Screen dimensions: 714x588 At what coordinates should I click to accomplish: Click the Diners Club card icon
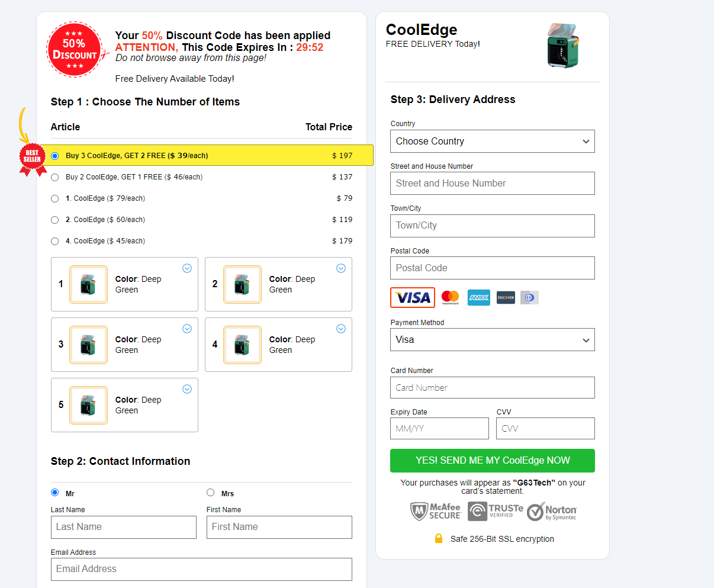529,297
